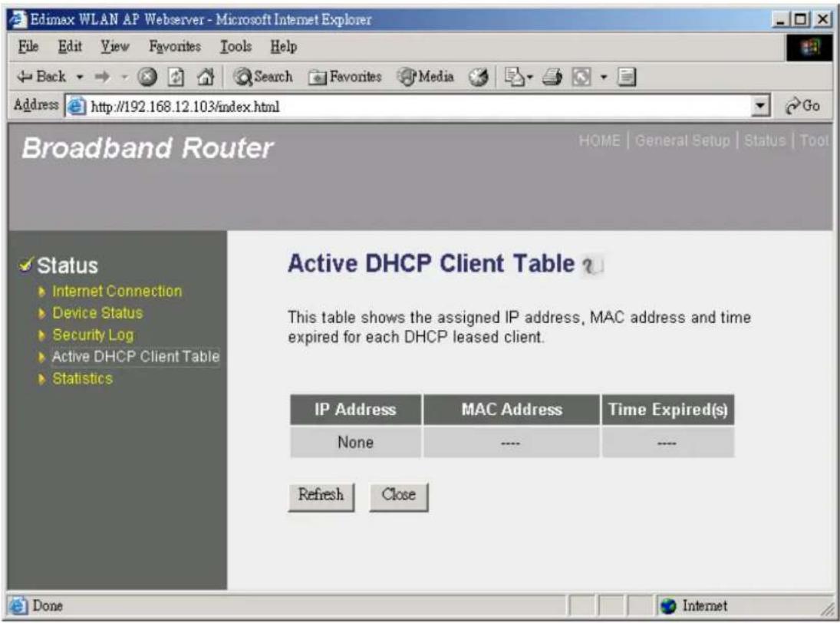This screenshot has height=623, width=840.
Task: Click the None cell in table
Action: pos(355,443)
